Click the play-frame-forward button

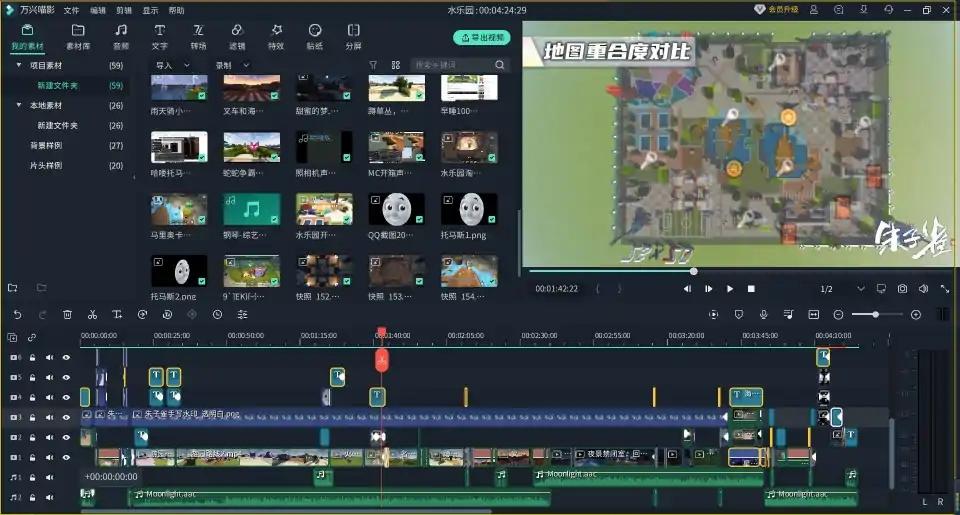coord(708,288)
